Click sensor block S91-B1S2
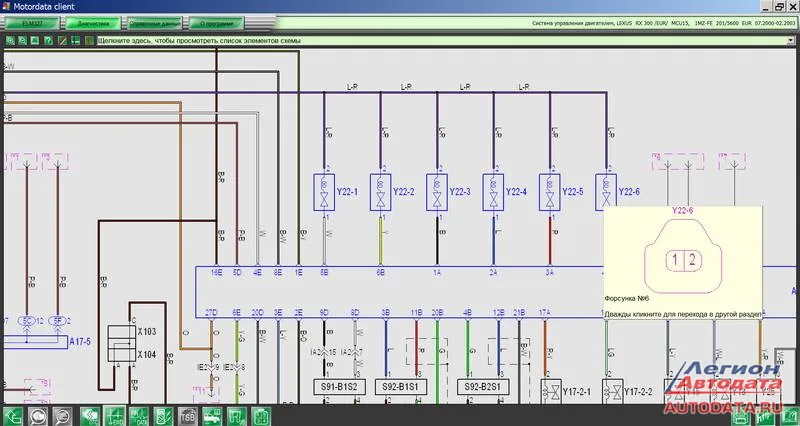This screenshot has width=800, height=426. pos(339,387)
